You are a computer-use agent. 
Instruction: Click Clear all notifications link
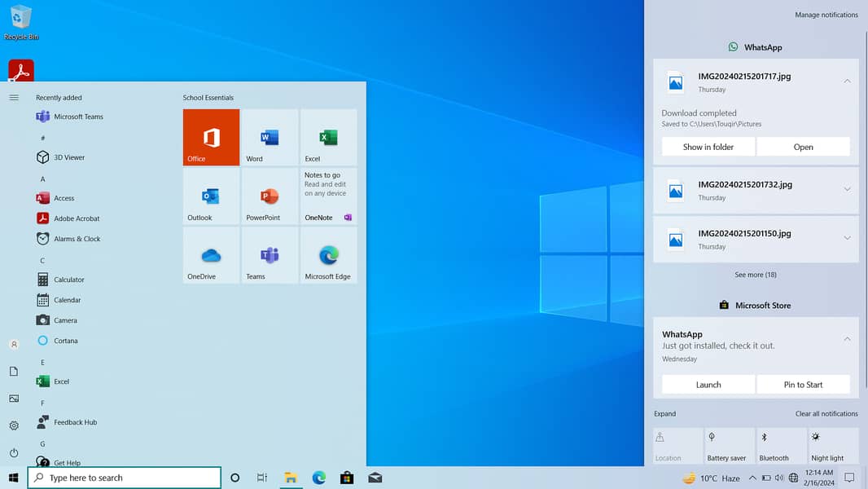[826, 414]
